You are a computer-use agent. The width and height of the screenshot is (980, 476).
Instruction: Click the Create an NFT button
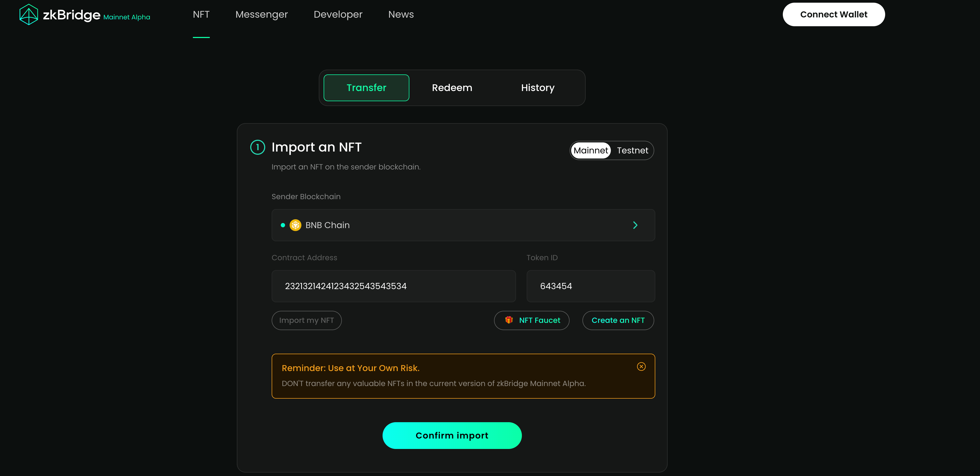point(618,320)
